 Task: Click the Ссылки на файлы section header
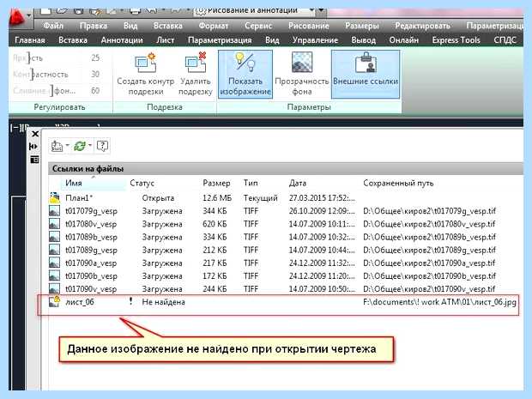[285, 169]
